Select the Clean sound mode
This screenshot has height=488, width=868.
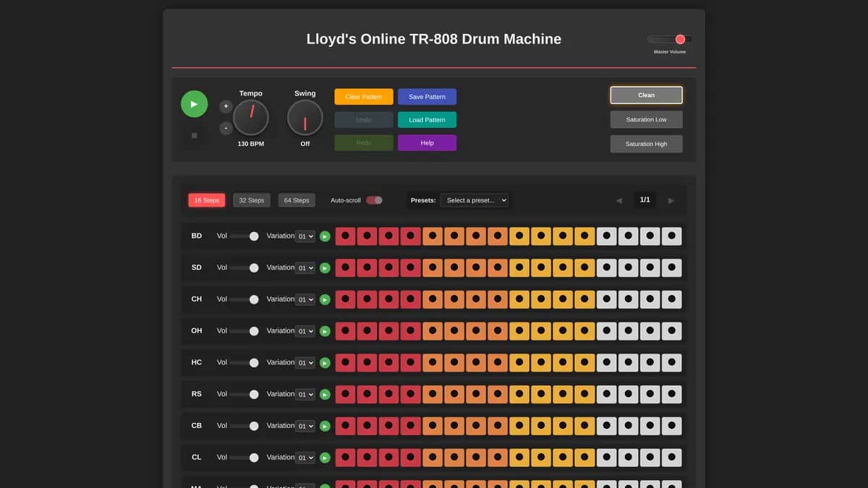(646, 95)
